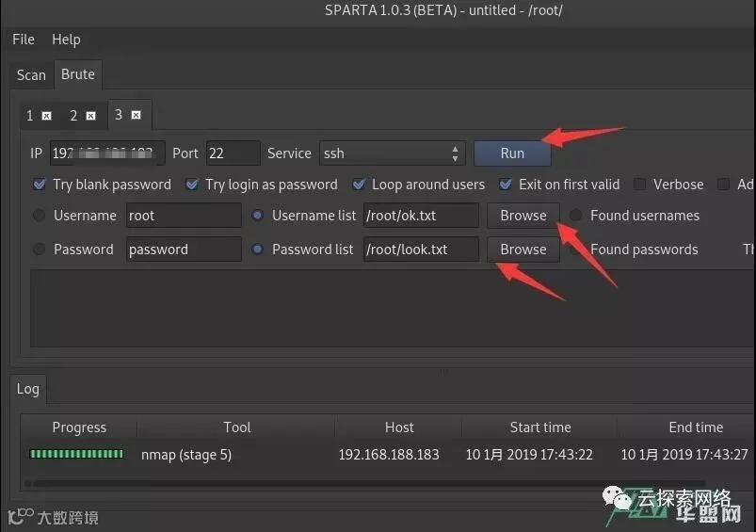Viewport: 756px width, 532px height.
Task: Click the brute output text area
Action: tap(393, 308)
